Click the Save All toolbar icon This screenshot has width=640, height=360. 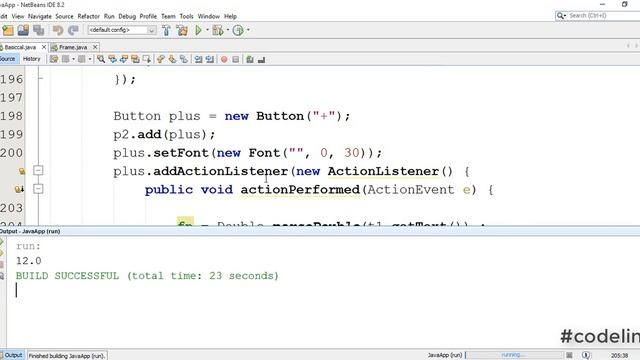[39, 30]
